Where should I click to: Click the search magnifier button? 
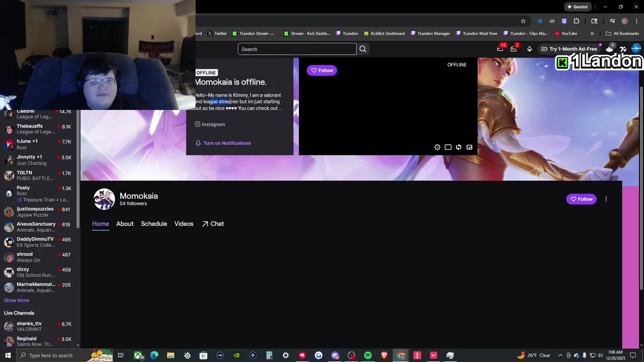(x=363, y=49)
